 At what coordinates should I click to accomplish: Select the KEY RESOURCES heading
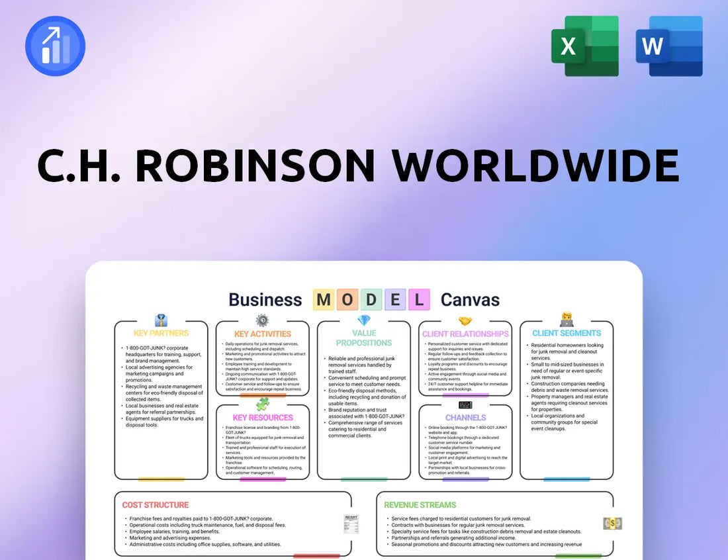(x=263, y=418)
